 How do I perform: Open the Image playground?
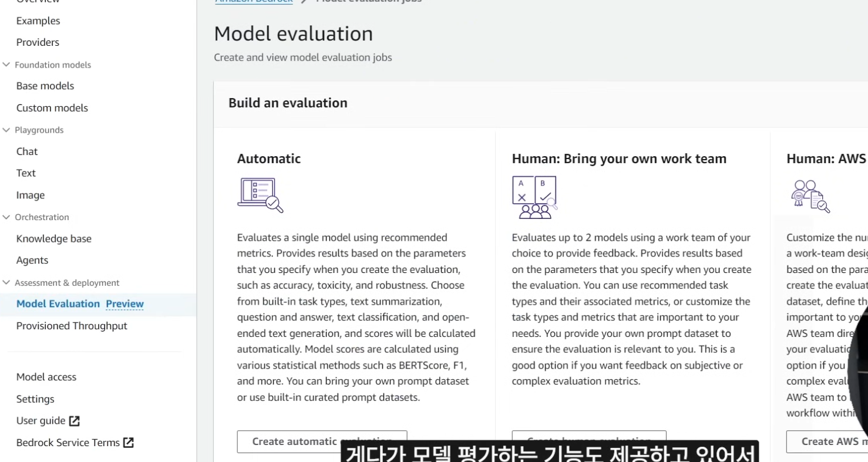click(x=31, y=195)
